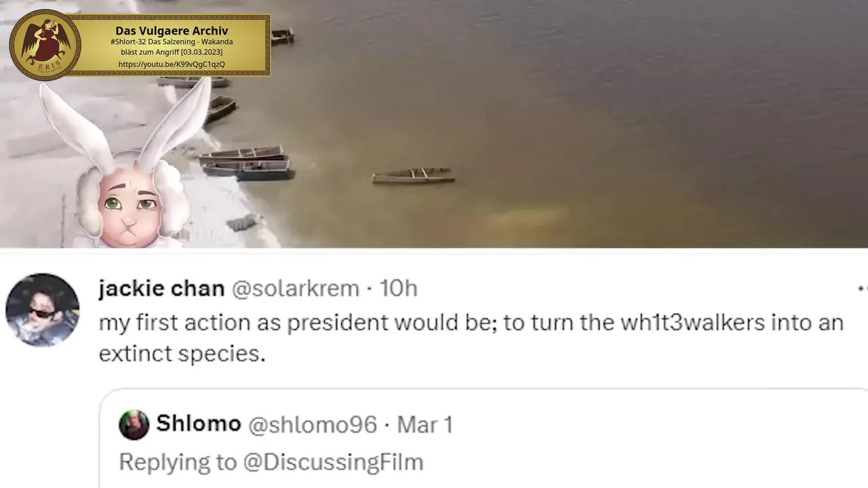The height and width of the screenshot is (488, 868).
Task: Click the @solarkrem handle
Action: tap(296, 289)
